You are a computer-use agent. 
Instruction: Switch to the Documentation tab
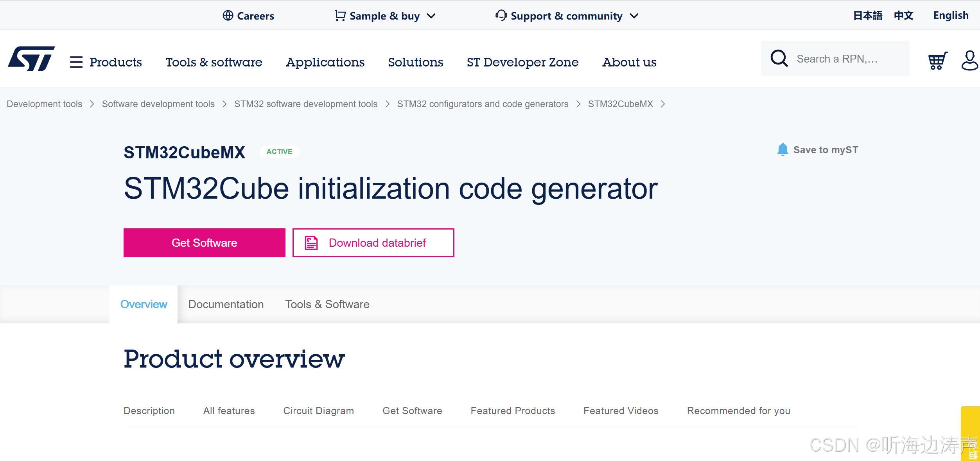tap(226, 304)
